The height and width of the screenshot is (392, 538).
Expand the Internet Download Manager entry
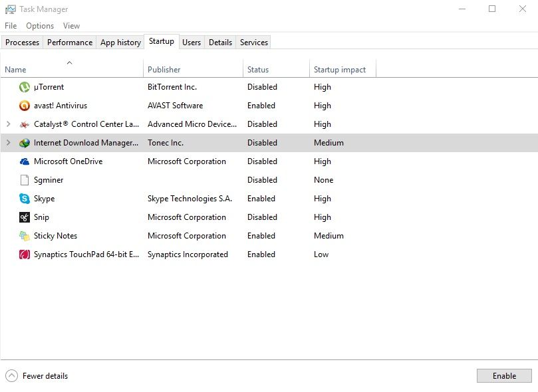pyautogui.click(x=8, y=143)
